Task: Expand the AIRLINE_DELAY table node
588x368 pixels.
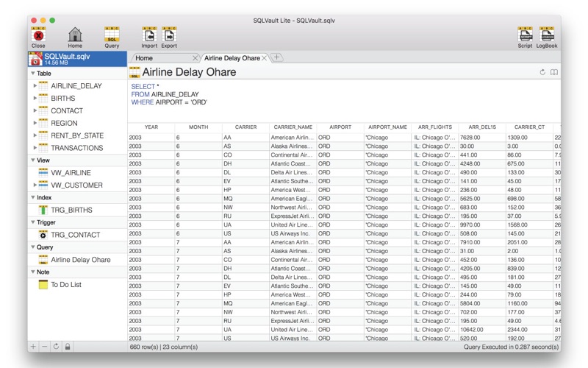Action: point(35,86)
